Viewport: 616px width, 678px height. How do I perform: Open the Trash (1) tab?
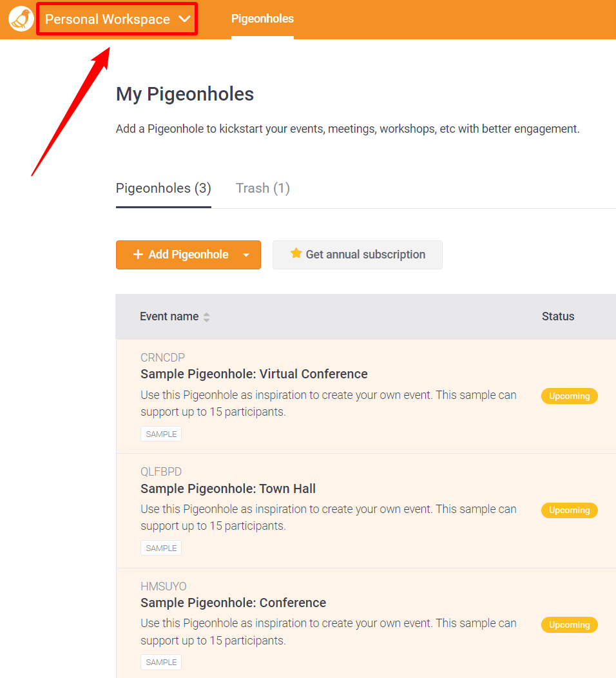pos(263,188)
